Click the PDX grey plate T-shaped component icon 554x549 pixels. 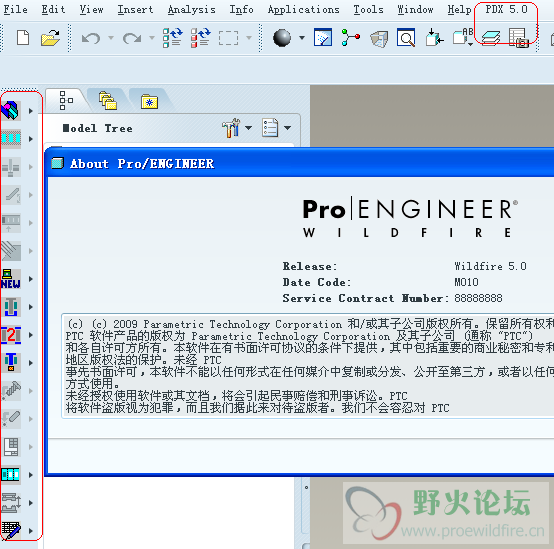pyautogui.click(x=11, y=307)
